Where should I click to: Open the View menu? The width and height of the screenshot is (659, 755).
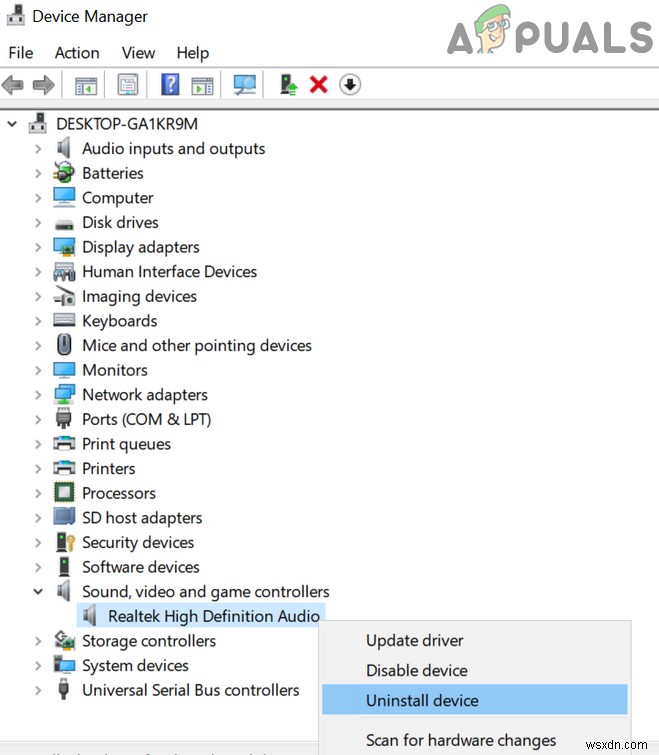138,52
